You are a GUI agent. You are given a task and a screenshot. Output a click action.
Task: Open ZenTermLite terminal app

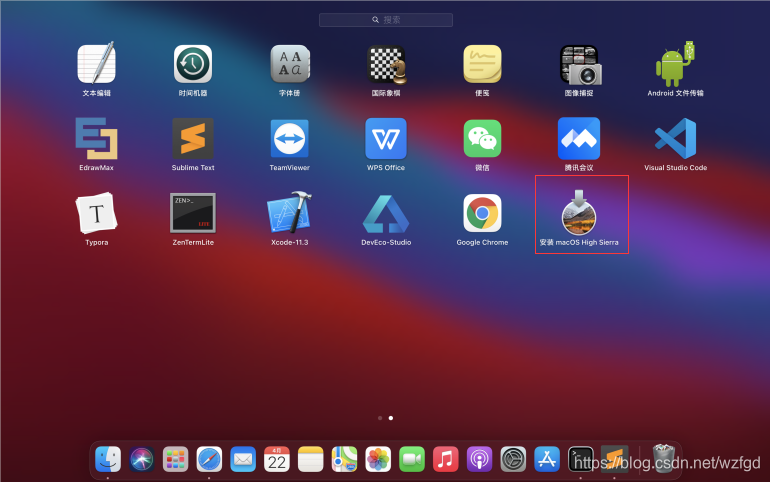[x=193, y=213]
